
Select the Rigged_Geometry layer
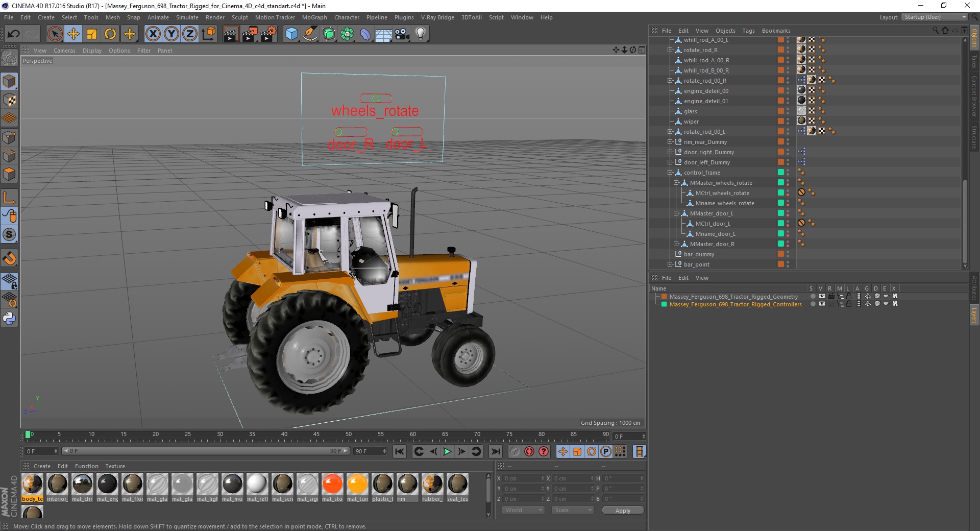point(733,297)
